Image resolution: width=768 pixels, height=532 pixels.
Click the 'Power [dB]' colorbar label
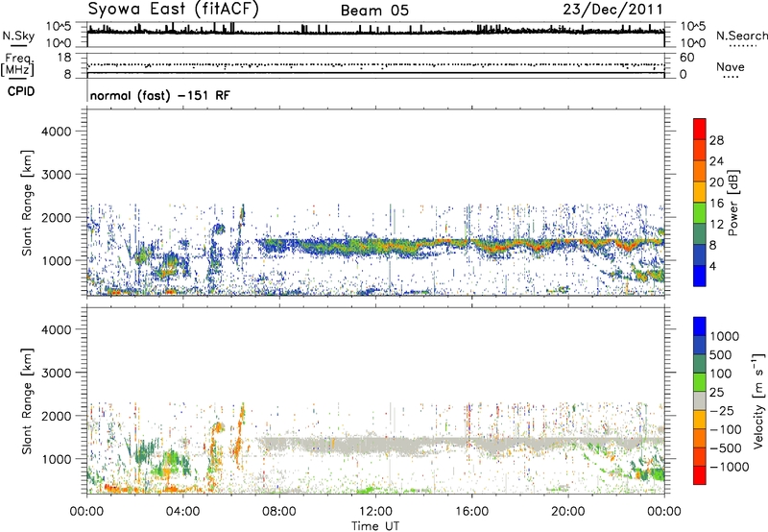click(x=733, y=203)
